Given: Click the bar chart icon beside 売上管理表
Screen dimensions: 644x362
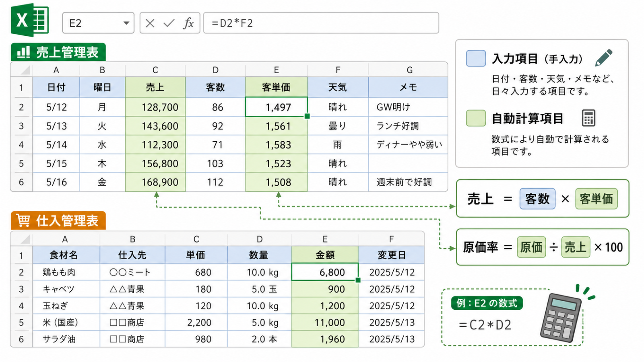Looking at the screenshot, I should 23,52.
